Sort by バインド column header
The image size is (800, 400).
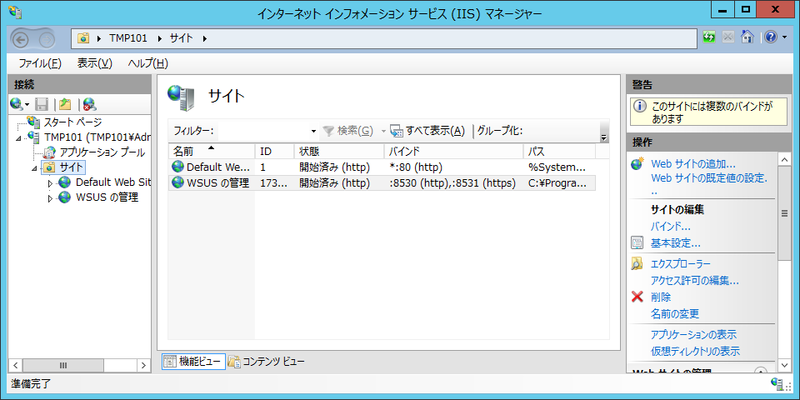454,152
